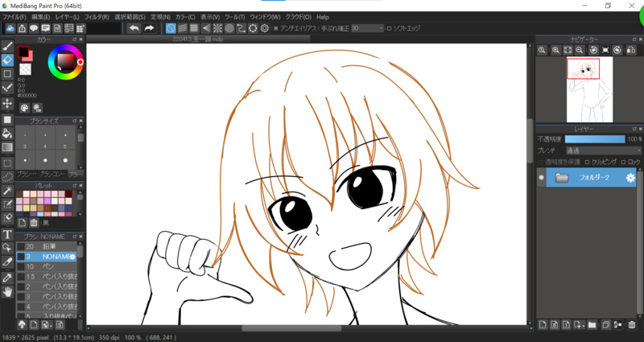Screen dimensions: 644x342
Task: Select the Move tool with four arrows
Action: click(x=7, y=103)
